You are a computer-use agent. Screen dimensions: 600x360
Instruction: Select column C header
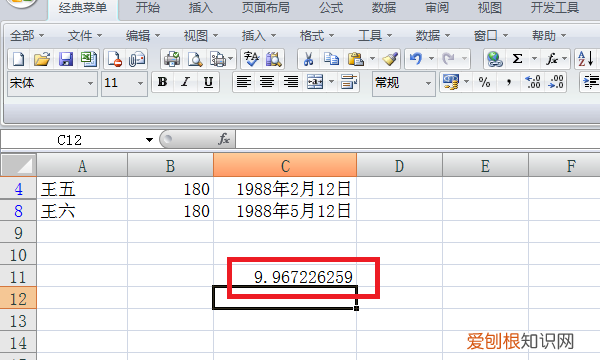[x=285, y=166]
